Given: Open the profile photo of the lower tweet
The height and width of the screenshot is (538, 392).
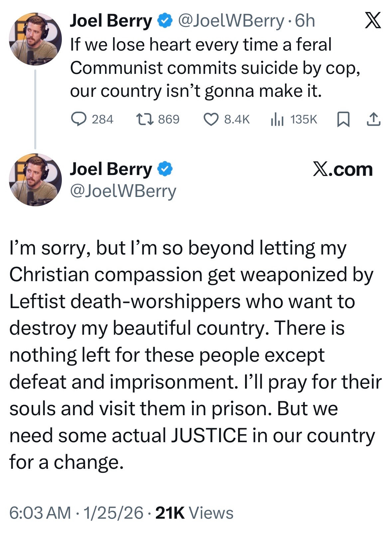Looking at the screenshot, I should coord(35,180).
